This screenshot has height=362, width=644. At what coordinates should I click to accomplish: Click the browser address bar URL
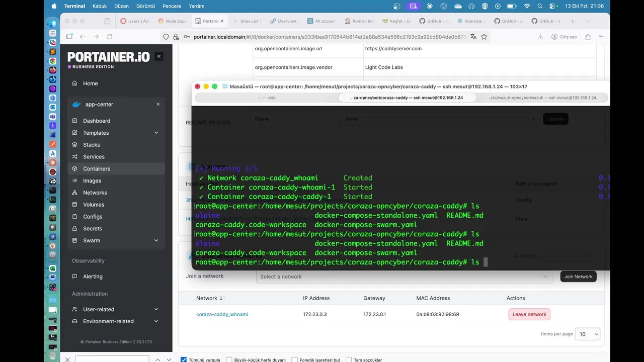pyautogui.click(x=330, y=37)
